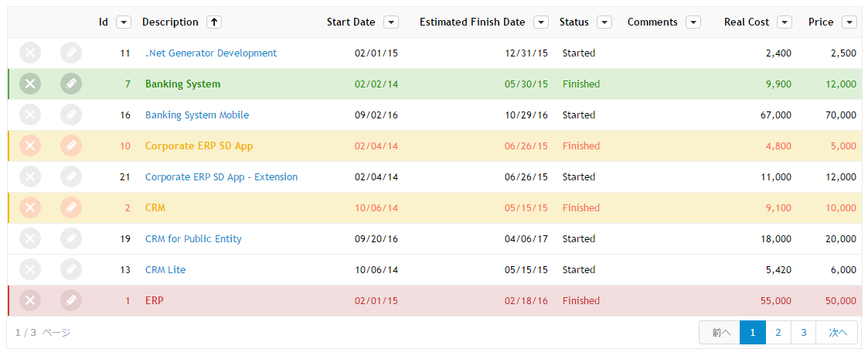Expand the Estimated Finish Date dropdown
Image resolution: width=868 pixels, height=356 pixels.
(x=541, y=22)
